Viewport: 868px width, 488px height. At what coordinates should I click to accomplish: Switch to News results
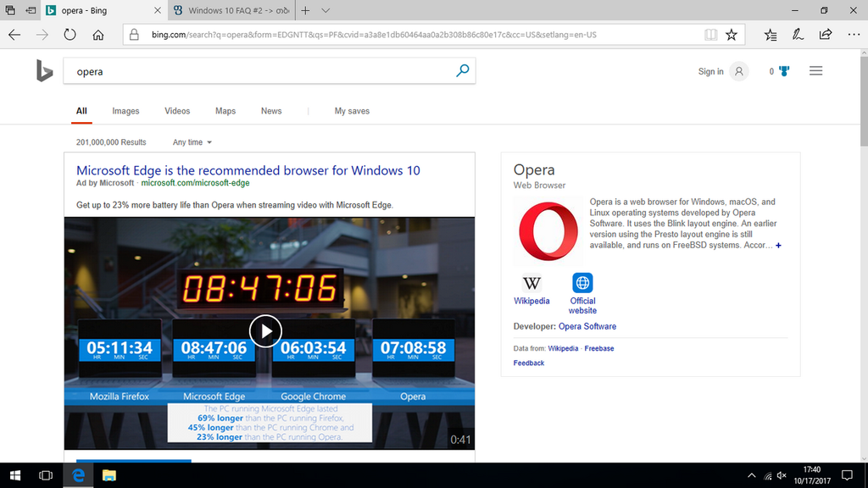coord(271,111)
